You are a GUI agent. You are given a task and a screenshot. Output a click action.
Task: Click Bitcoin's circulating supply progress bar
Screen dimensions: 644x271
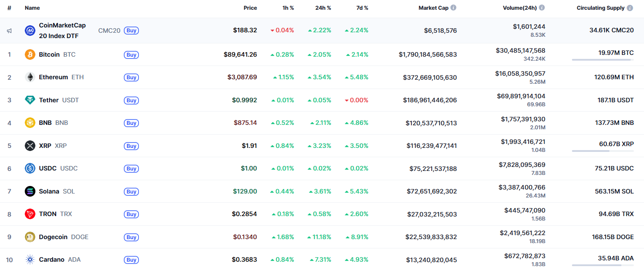pos(602,60)
